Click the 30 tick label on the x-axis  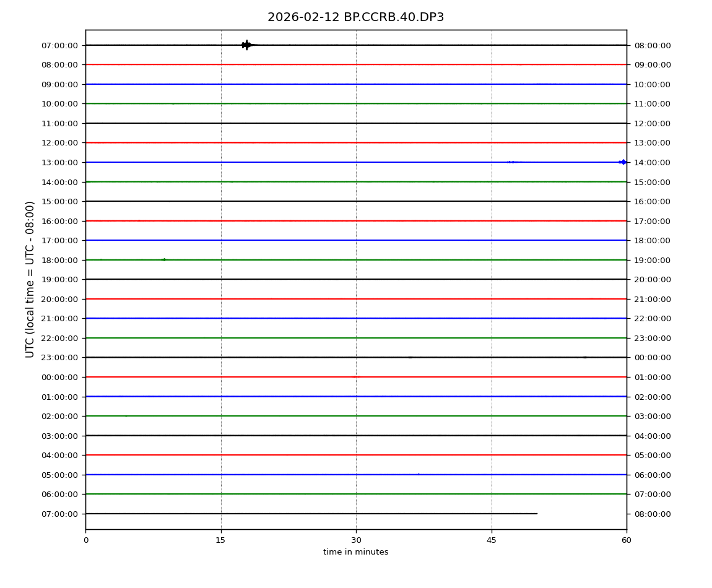click(x=356, y=540)
